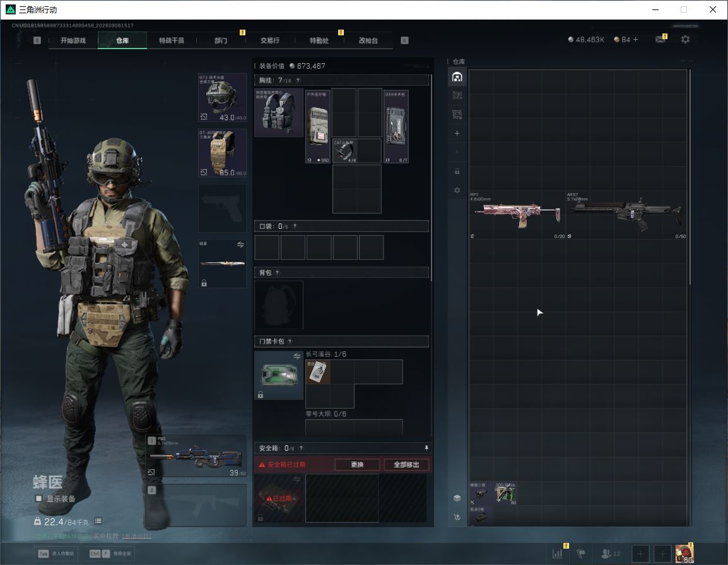Open the warehouse home icon in sidebar
The image size is (728, 565).
[x=457, y=77]
